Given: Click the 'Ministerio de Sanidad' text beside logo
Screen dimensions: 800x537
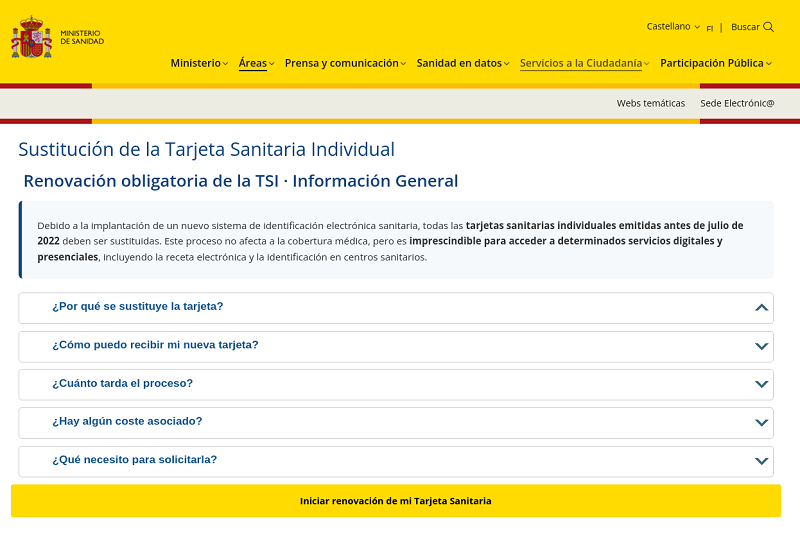Looking at the screenshot, I should point(82,37).
